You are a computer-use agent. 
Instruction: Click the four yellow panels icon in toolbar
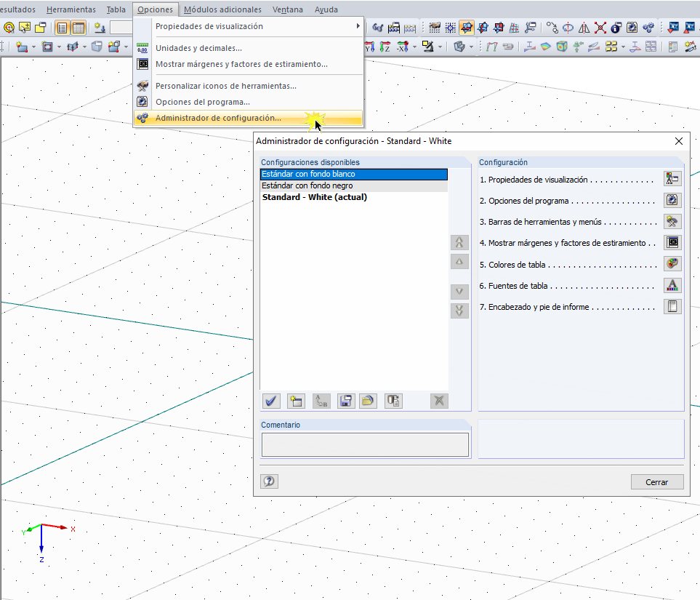[611, 46]
